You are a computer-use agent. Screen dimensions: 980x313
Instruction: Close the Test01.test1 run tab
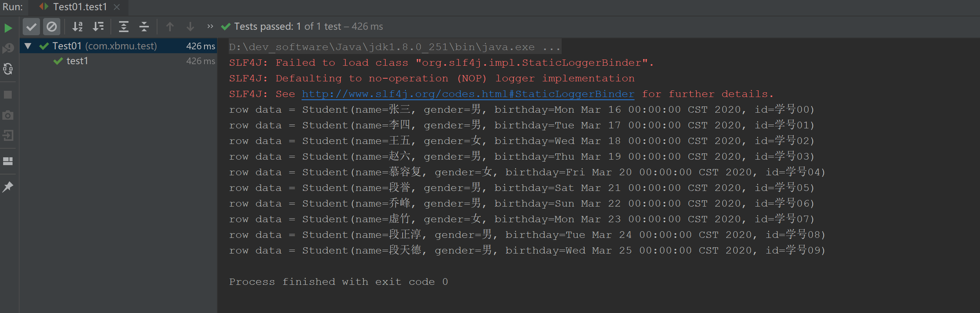117,7
